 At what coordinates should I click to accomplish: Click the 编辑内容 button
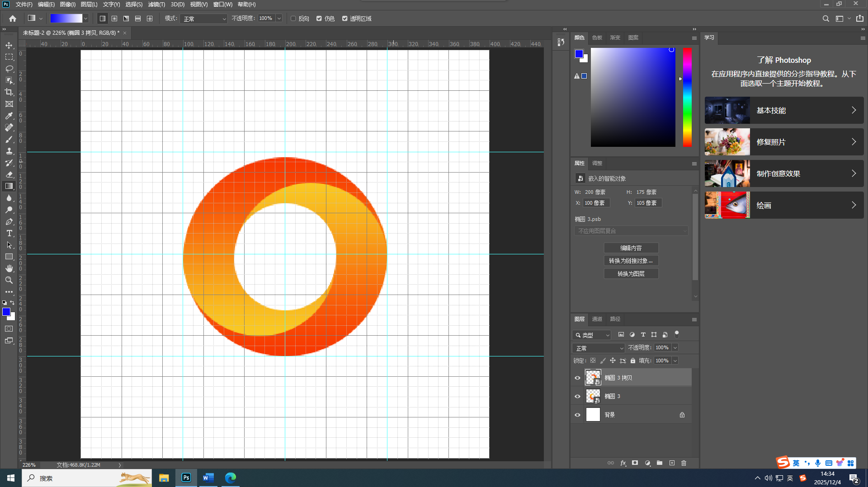(x=631, y=248)
